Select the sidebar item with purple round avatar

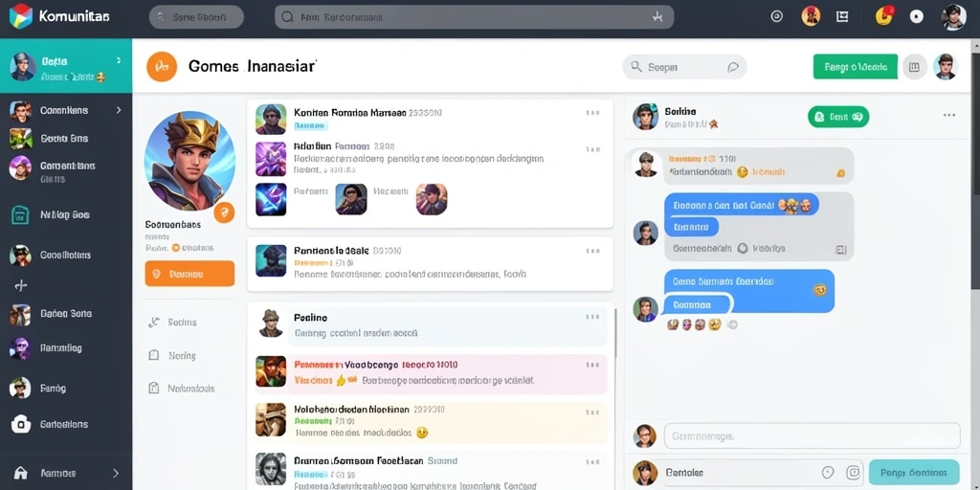[x=66, y=168]
